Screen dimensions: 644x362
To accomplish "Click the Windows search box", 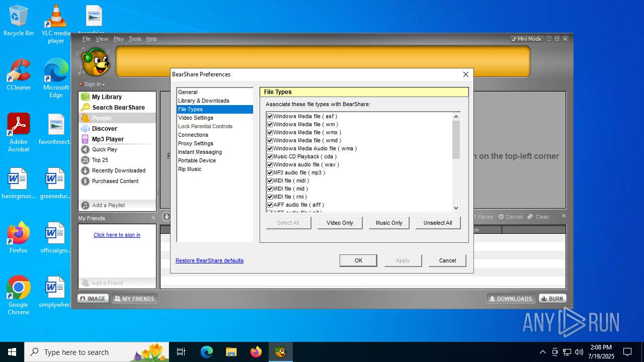I will pyautogui.click(x=97, y=352).
